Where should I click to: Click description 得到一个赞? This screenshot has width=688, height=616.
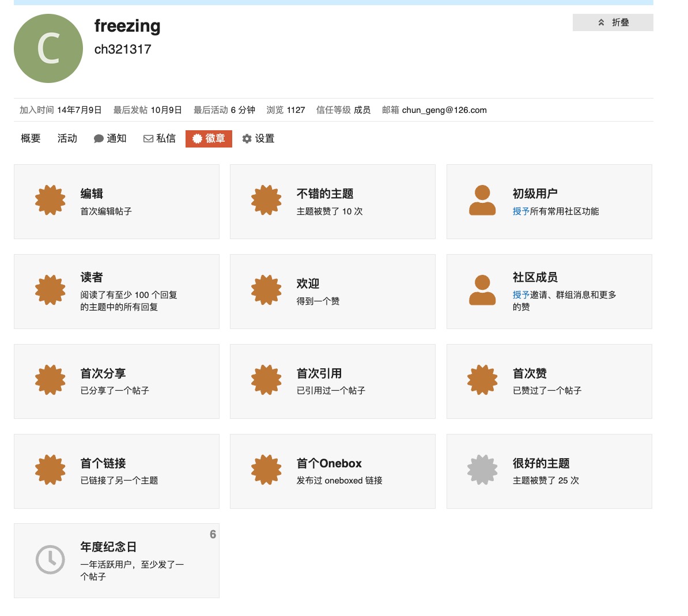pyautogui.click(x=317, y=301)
